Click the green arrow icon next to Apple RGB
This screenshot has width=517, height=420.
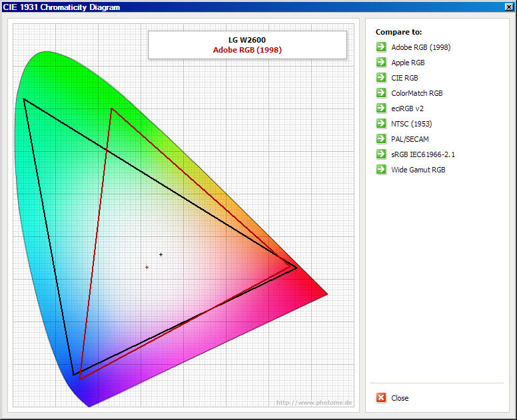[381, 63]
